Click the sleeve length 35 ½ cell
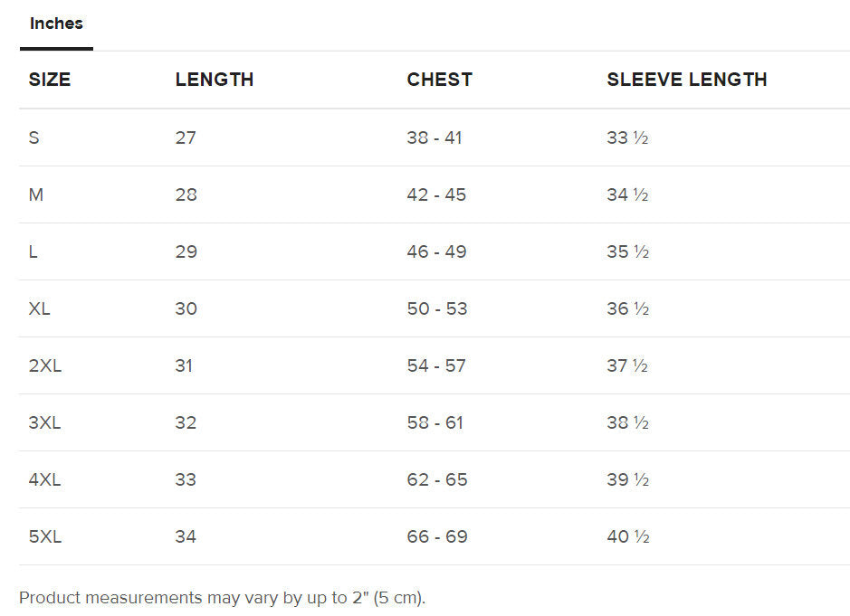Screen dimensions: 850x616 628,252
